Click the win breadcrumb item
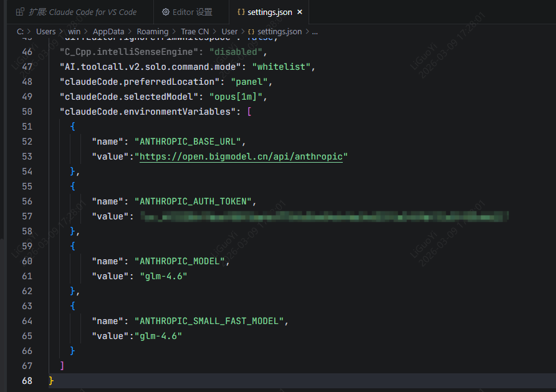556x392 pixels. pos(74,31)
